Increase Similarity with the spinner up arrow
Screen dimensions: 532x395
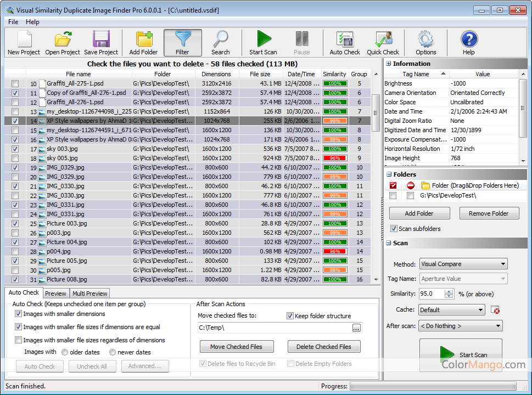pyautogui.click(x=449, y=292)
